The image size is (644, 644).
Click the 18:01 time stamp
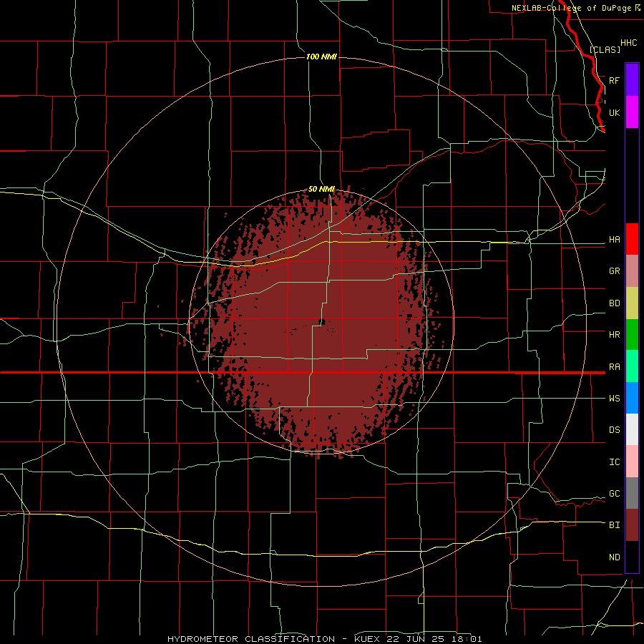pos(468,639)
